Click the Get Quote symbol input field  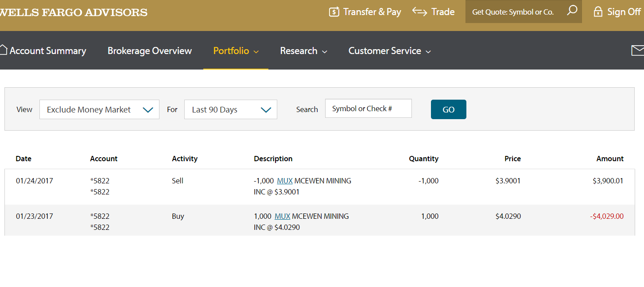[x=514, y=12]
